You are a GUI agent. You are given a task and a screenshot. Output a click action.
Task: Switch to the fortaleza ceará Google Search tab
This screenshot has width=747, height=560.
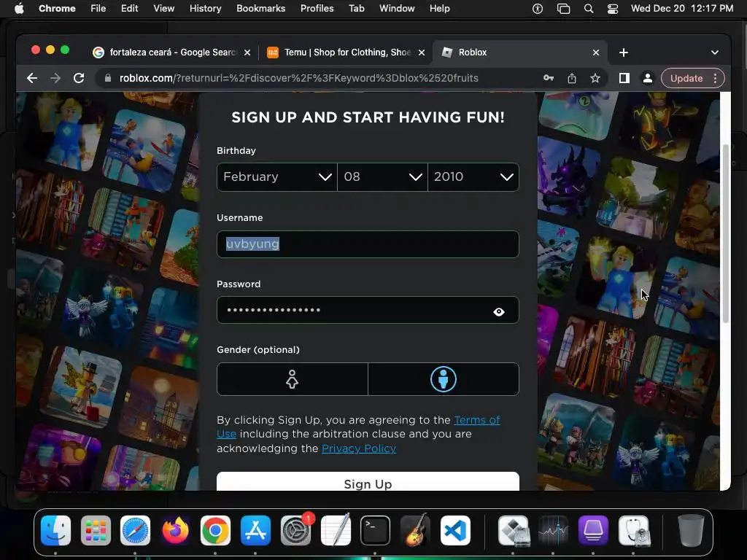click(x=171, y=52)
